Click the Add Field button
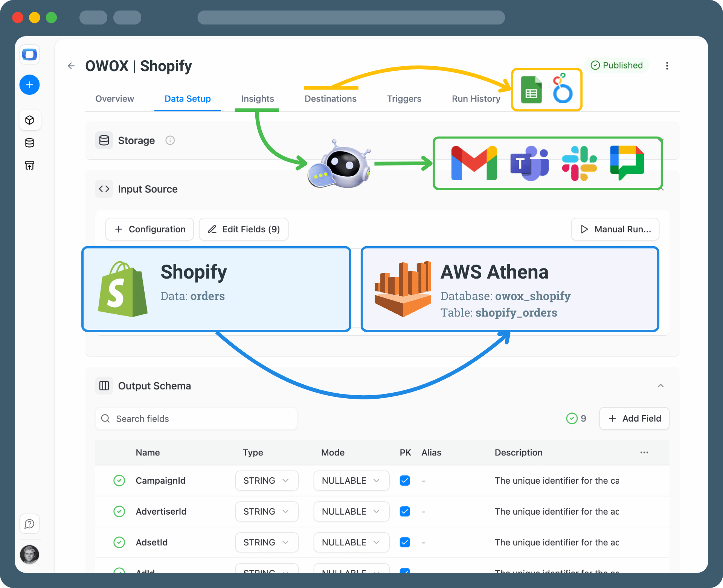The height and width of the screenshot is (588, 723). click(634, 419)
